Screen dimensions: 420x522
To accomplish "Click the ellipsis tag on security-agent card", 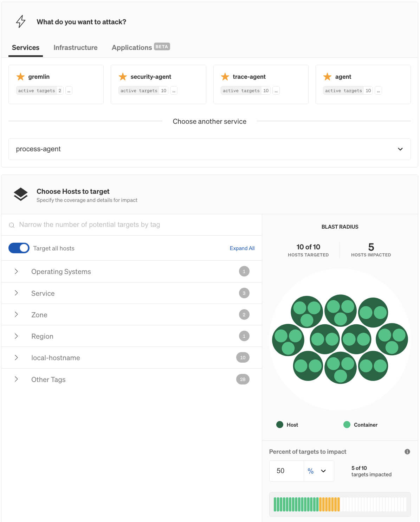I will pyautogui.click(x=174, y=91).
